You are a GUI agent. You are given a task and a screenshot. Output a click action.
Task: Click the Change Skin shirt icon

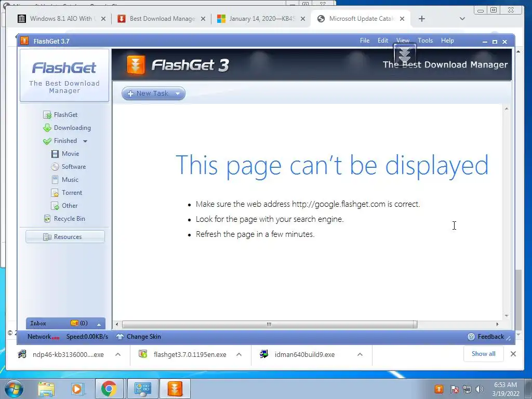click(120, 337)
